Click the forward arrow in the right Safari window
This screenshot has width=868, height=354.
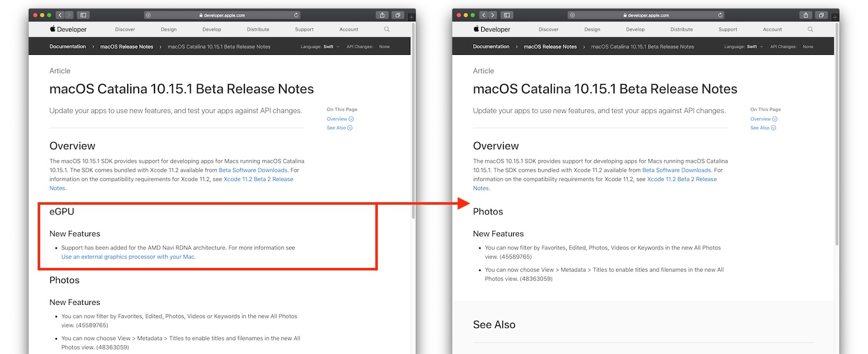point(491,15)
